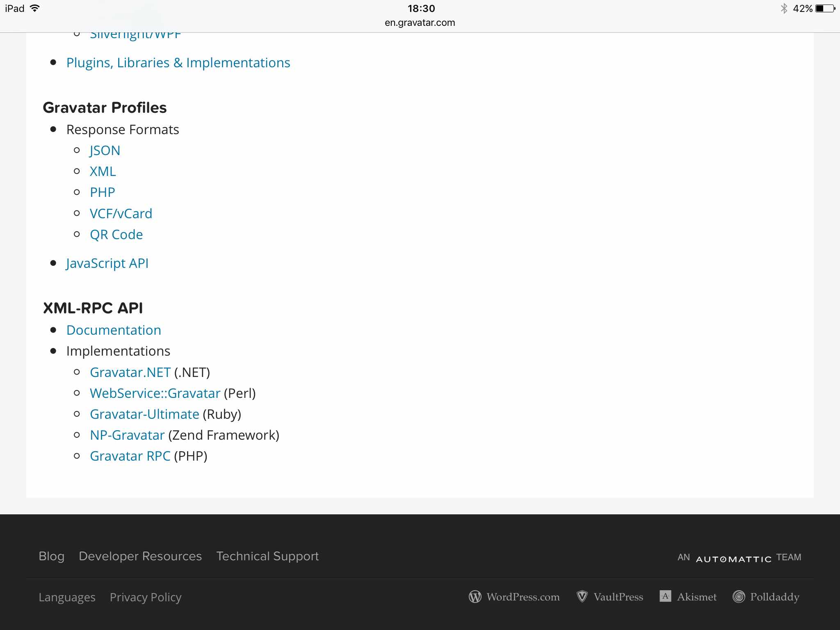Open XML-RPC API Documentation link
Screen dimensions: 840x630
click(x=114, y=330)
